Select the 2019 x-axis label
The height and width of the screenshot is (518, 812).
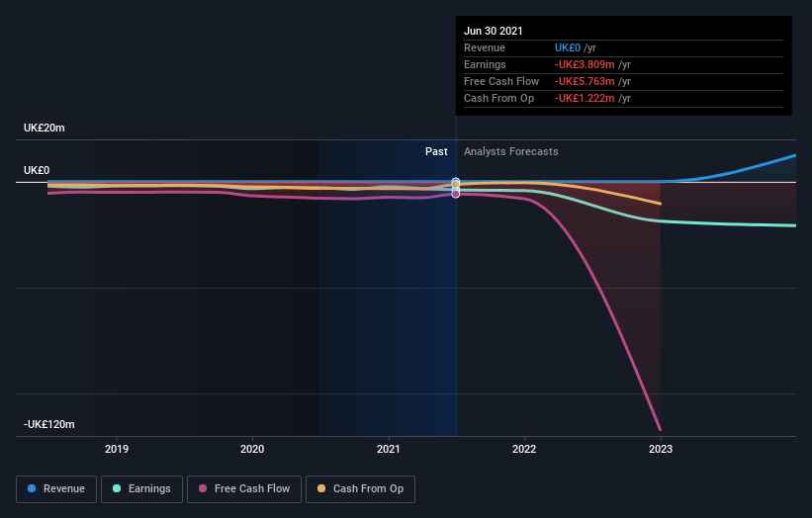tap(117, 449)
